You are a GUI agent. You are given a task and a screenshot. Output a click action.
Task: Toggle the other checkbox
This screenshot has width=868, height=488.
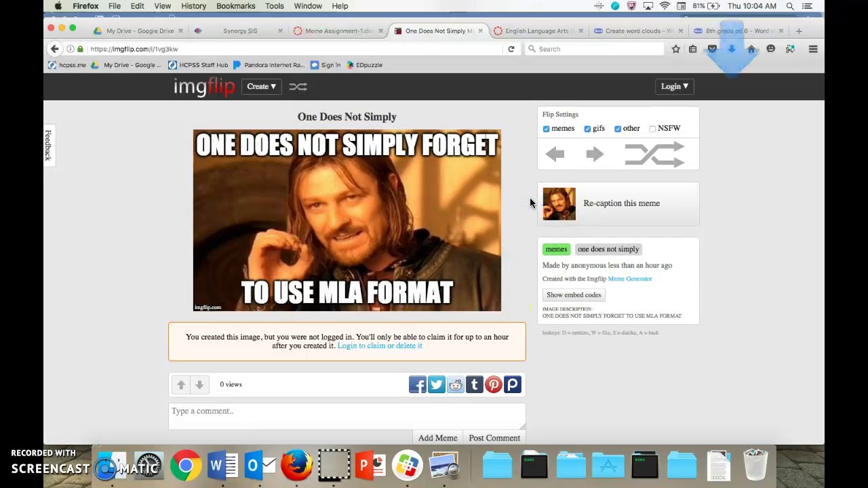(x=618, y=129)
